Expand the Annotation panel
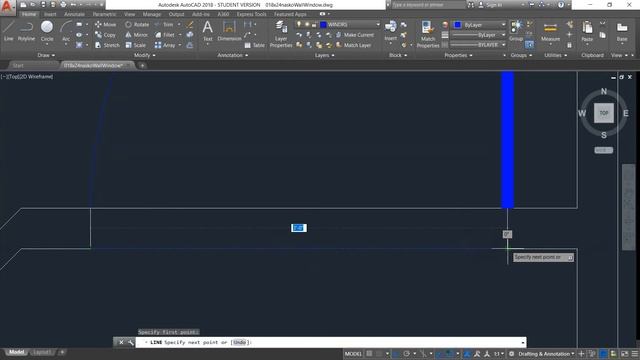Viewport: 640px width, 360px height. tap(233, 55)
